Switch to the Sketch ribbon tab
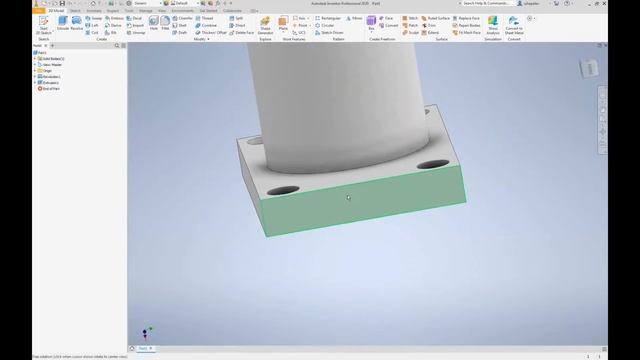This screenshot has height=360, width=640. 75,11
